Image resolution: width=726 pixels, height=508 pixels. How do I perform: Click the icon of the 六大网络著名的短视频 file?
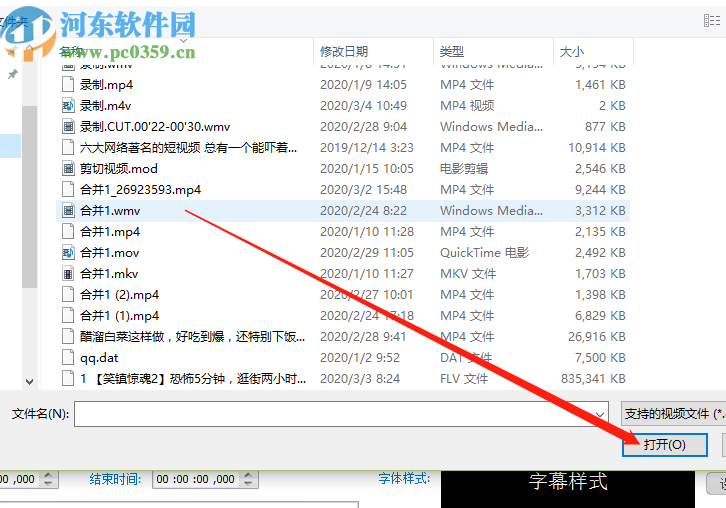[x=68, y=147]
